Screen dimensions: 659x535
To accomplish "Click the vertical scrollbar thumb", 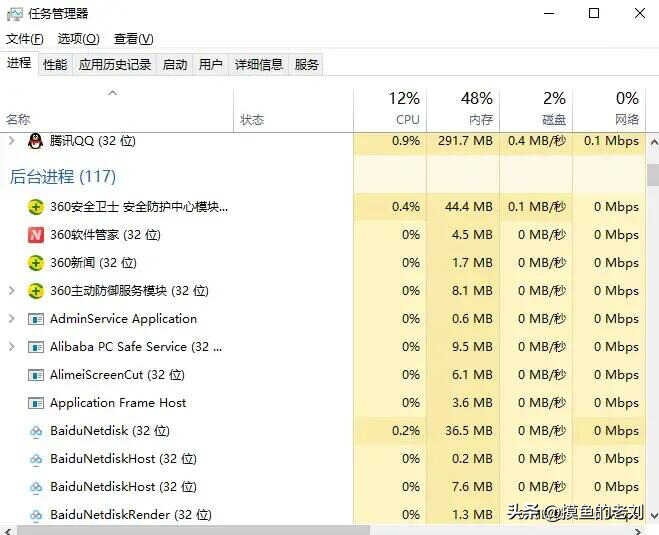I will 654,175.
